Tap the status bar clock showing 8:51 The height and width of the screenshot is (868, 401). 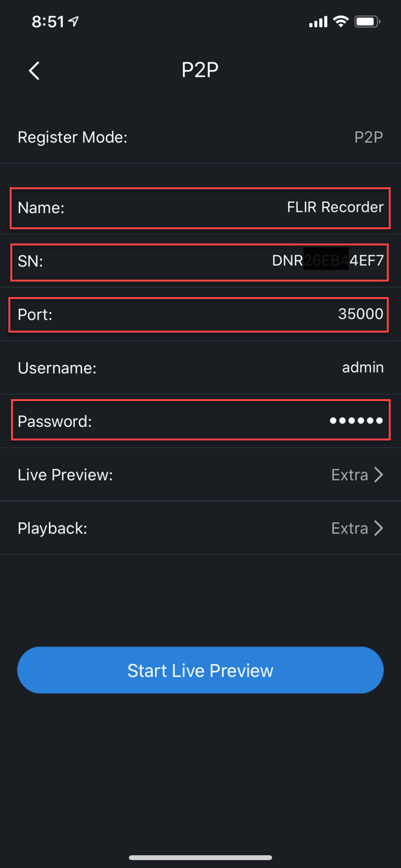coord(48,22)
